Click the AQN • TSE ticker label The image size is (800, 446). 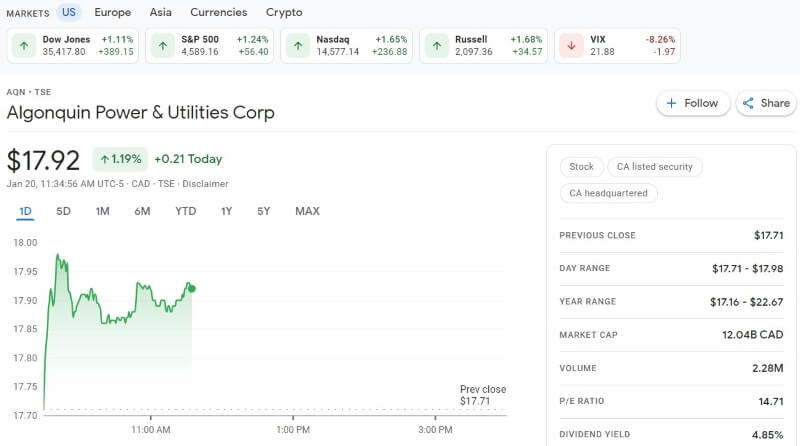point(29,92)
